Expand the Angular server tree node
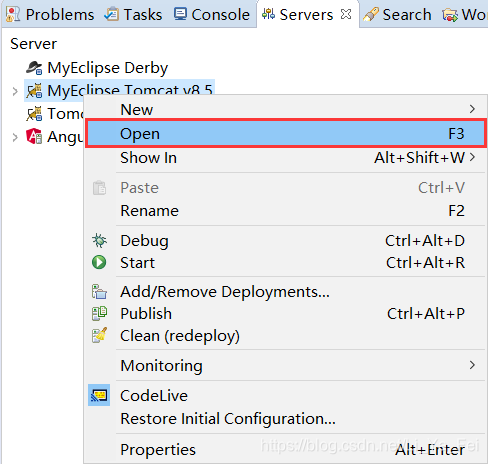Screen dimensions: 488x464 [x=15, y=137]
